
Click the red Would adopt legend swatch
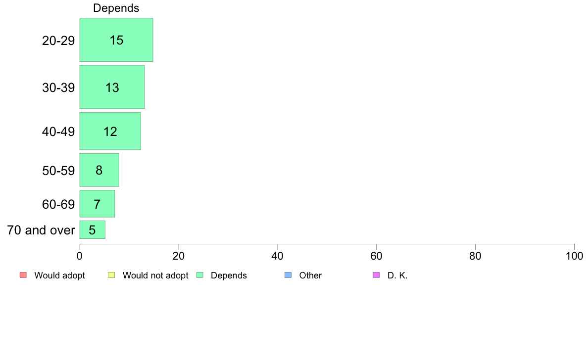pos(23,275)
